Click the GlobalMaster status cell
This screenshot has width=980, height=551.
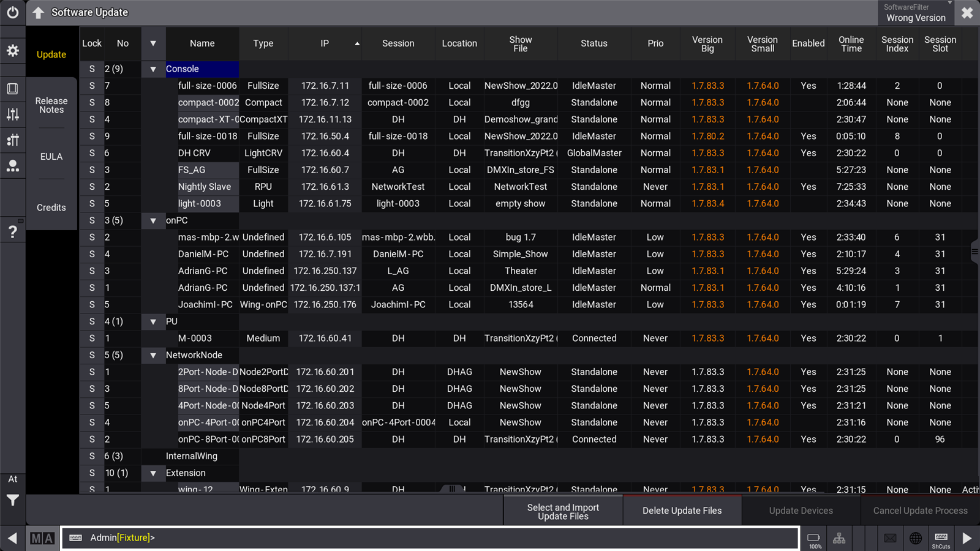(x=594, y=153)
